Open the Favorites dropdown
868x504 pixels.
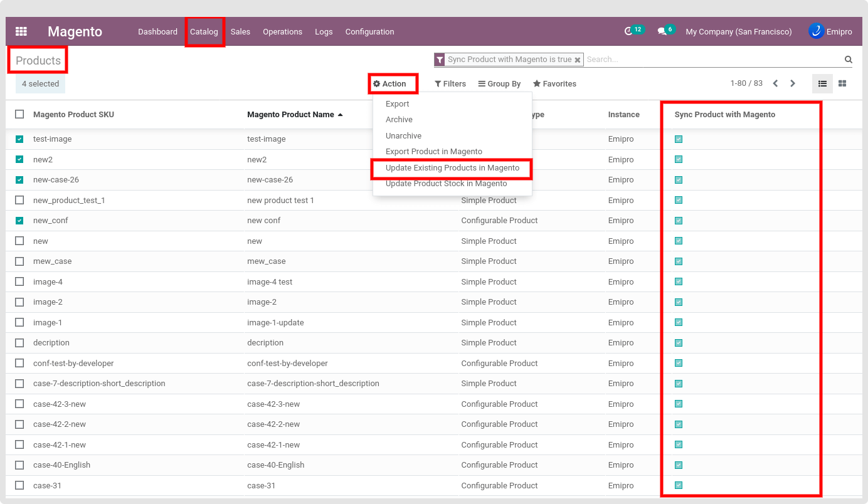coord(554,83)
